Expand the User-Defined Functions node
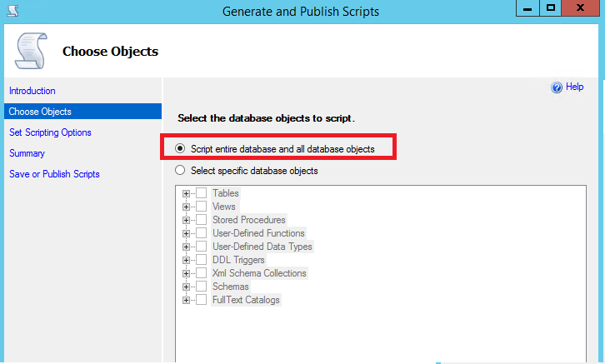 186,233
